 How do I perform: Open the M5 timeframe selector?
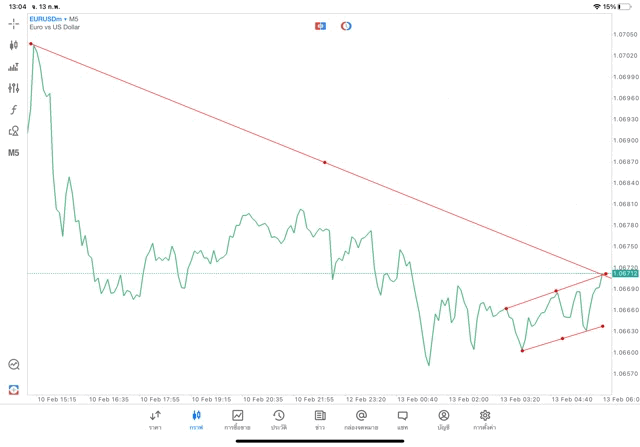13,153
